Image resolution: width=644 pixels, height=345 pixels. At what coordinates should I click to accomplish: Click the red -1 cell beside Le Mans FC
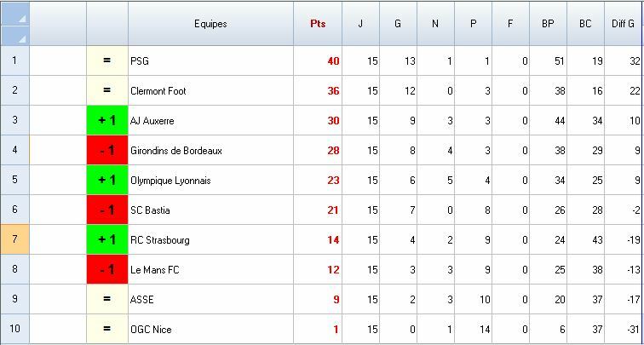[107, 270]
